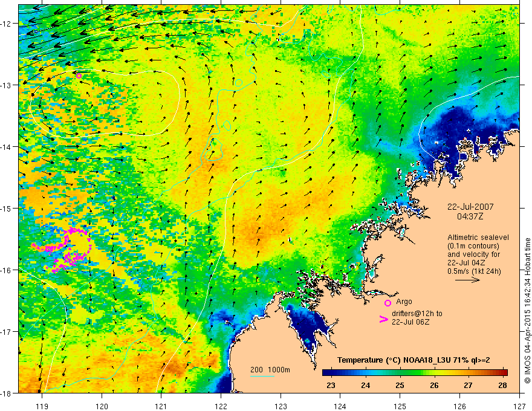Screen dimensions: 532x411
Task: Click the 23 label on color bar
Action: pyautogui.click(x=331, y=385)
